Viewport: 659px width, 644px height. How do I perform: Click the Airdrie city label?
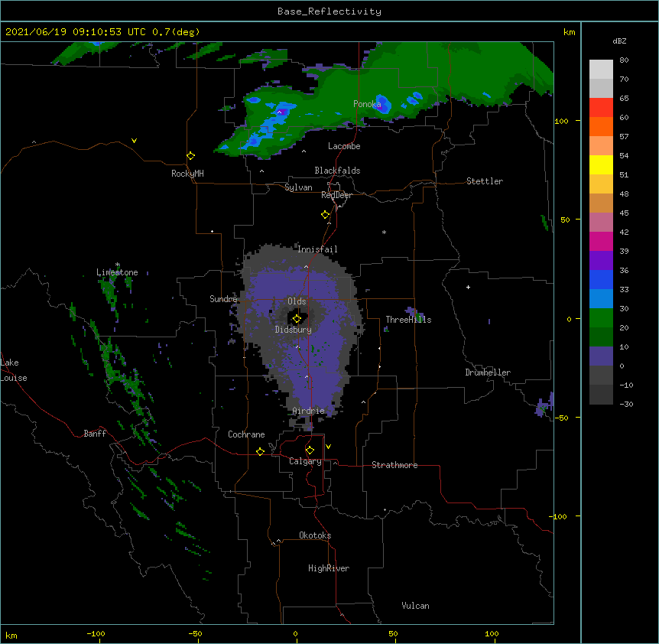(309, 411)
